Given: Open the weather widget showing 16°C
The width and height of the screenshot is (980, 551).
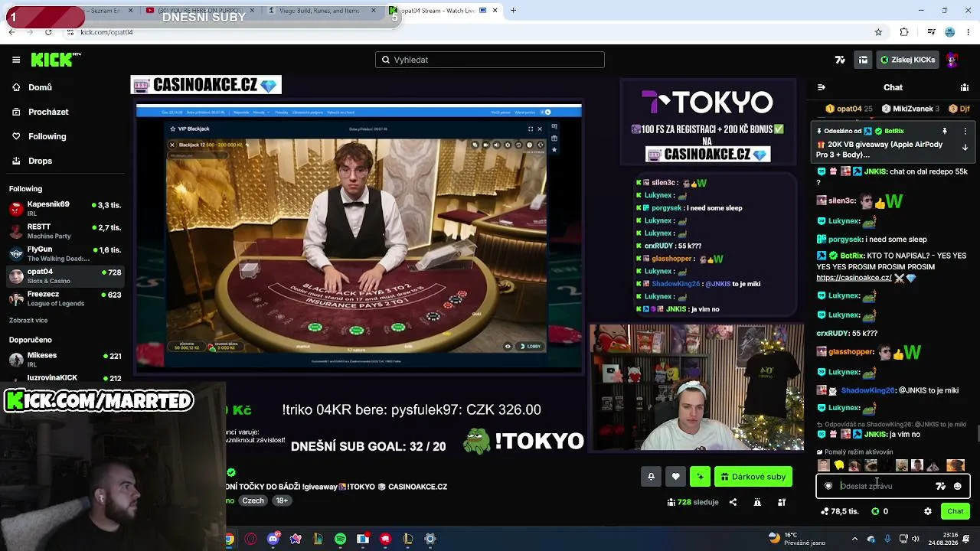Looking at the screenshot, I should pos(796,539).
